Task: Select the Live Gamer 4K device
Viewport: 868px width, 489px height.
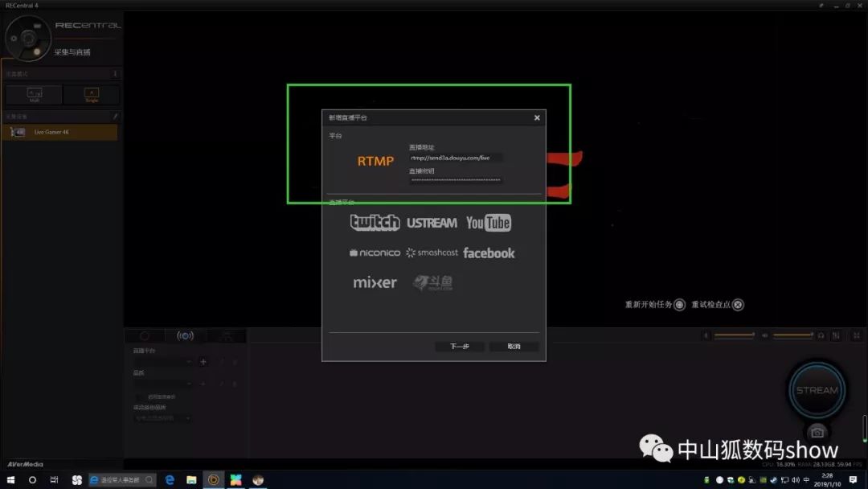Action: tap(59, 133)
